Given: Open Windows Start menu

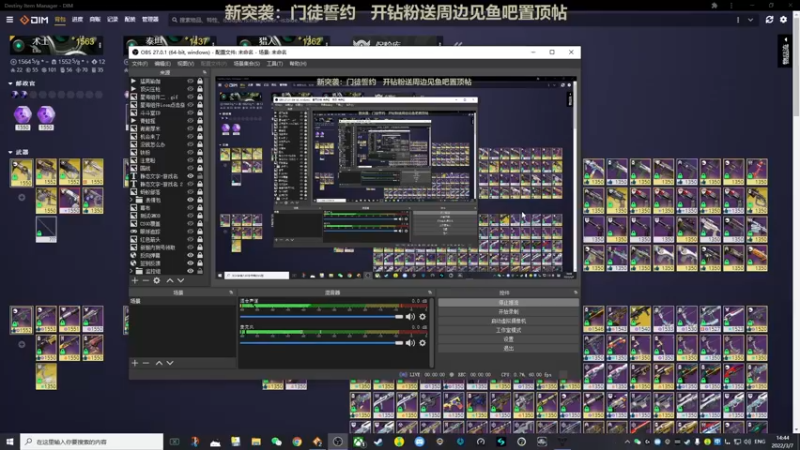Looking at the screenshot, I should 10,441.
